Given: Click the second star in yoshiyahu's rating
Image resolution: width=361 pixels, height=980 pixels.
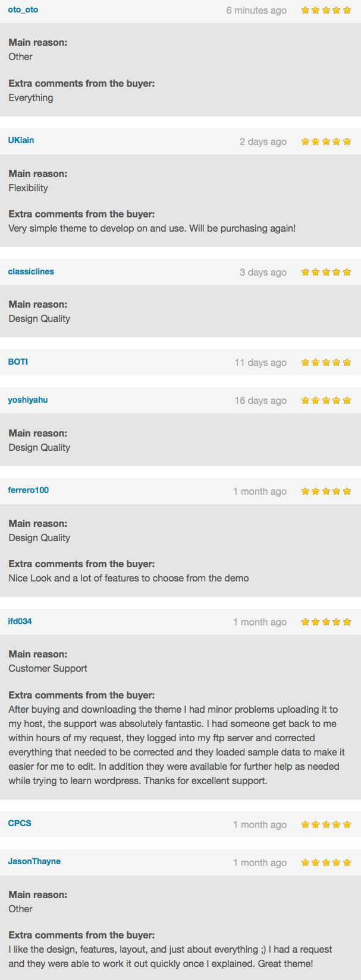Looking at the screenshot, I should pos(316,400).
